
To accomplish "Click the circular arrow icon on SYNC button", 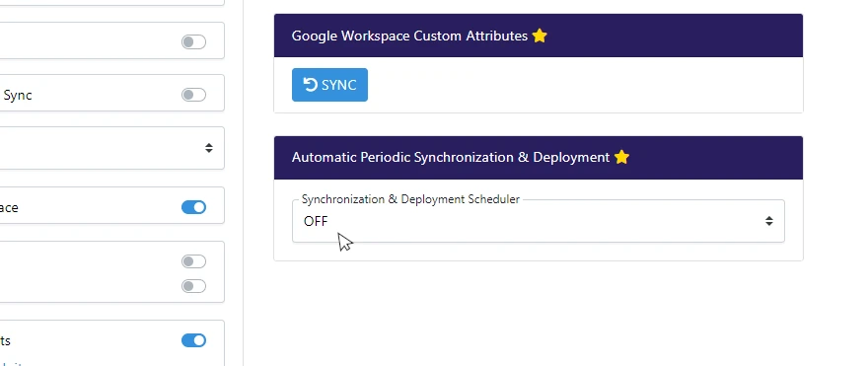I will tap(311, 85).
